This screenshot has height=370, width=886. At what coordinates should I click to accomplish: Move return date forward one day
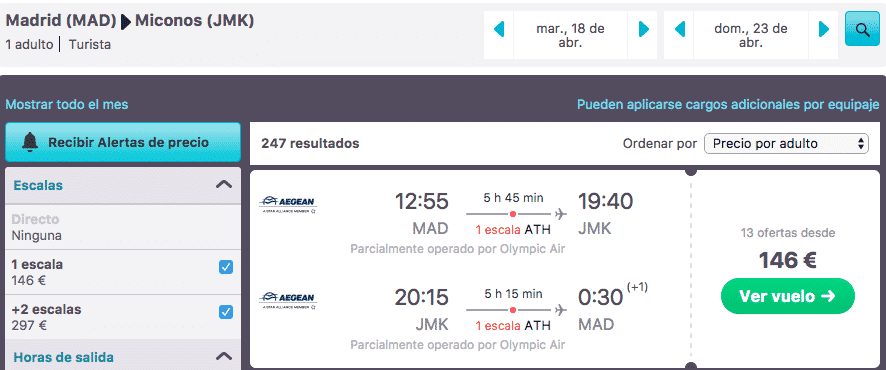coord(824,29)
